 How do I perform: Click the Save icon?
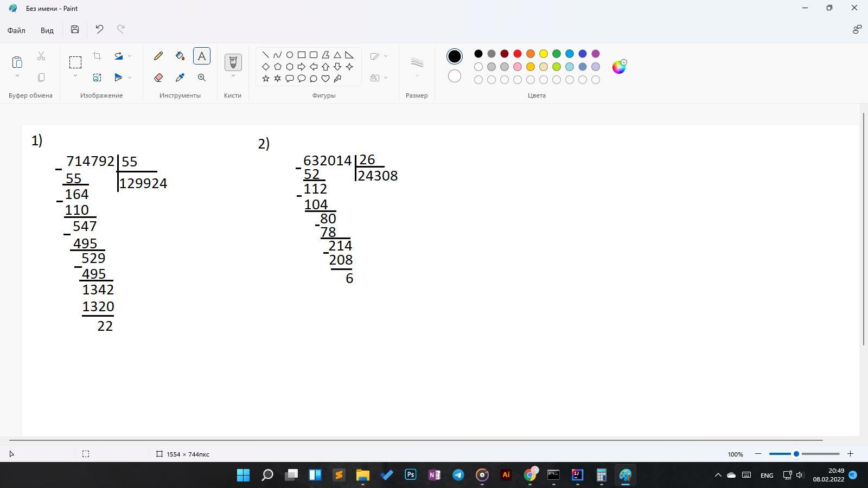coord(75,29)
